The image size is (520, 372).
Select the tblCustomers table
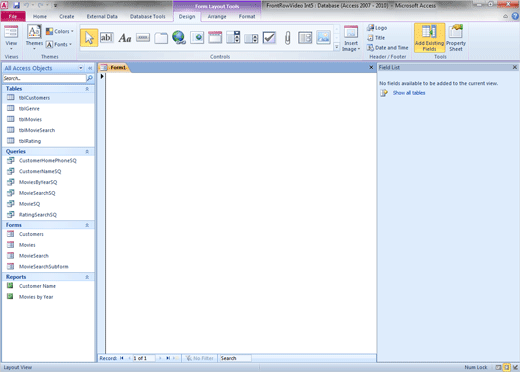point(48,98)
